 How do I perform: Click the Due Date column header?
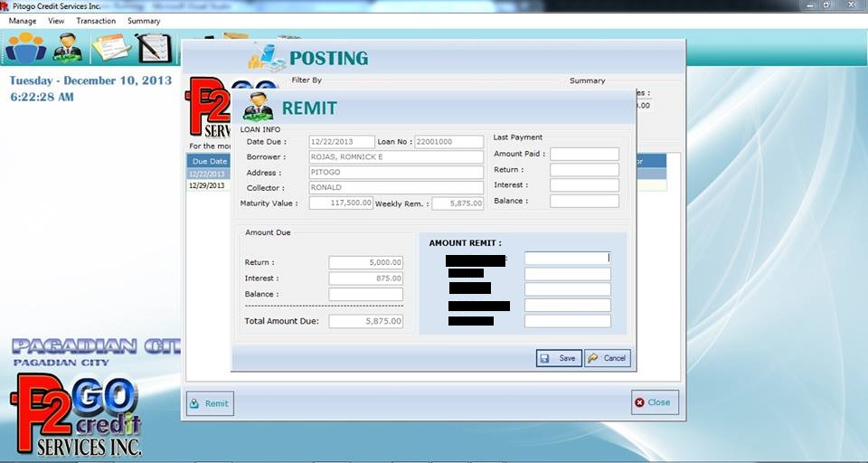(x=209, y=161)
